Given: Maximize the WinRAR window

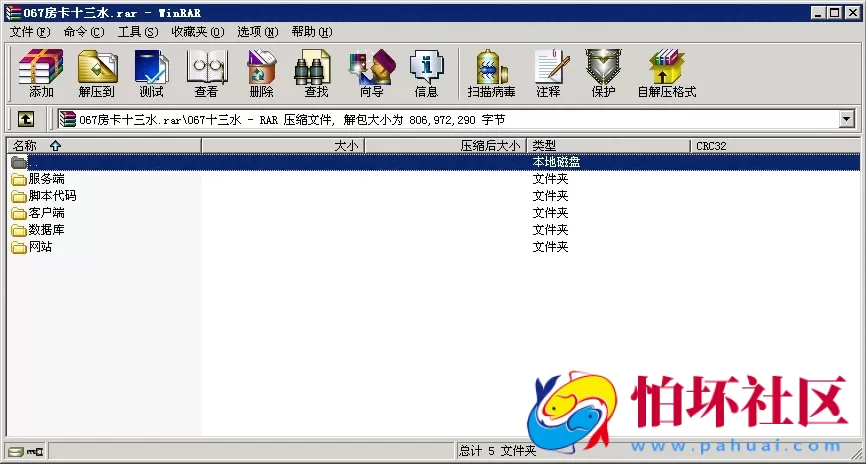Looking at the screenshot, I should coord(835,13).
